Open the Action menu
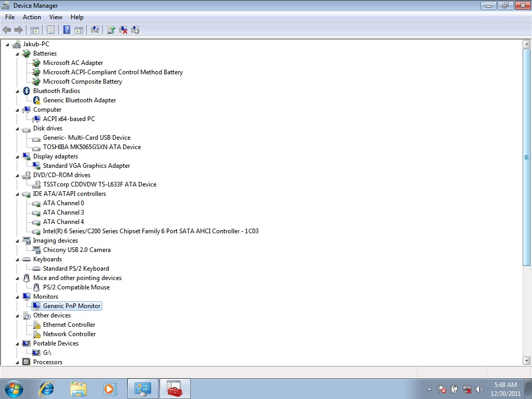This screenshot has height=399, width=532. (32, 17)
